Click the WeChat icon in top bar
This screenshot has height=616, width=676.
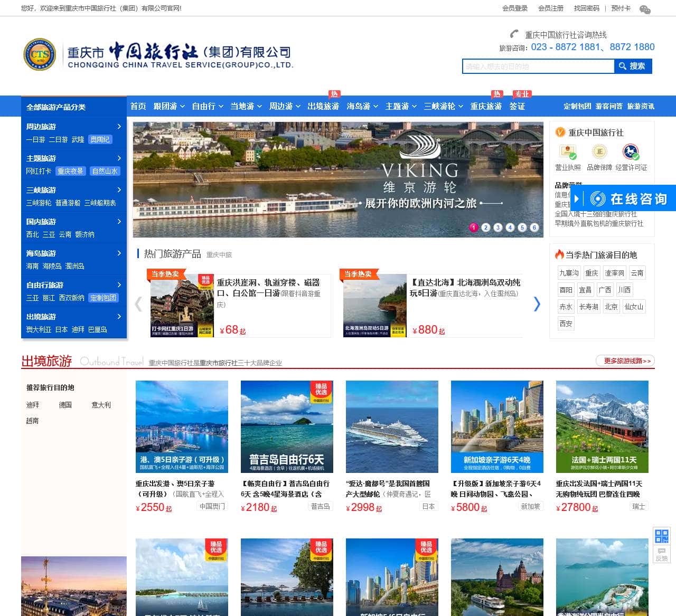coord(645,9)
